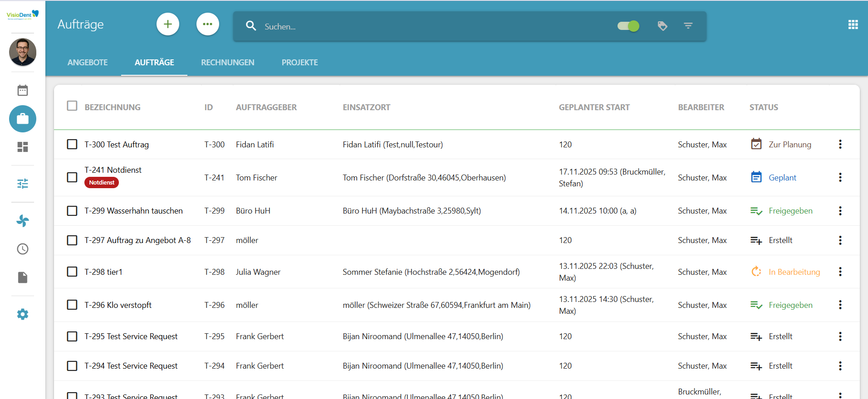
Task: Open the calendar icon in sidebar
Action: pyautogui.click(x=23, y=90)
